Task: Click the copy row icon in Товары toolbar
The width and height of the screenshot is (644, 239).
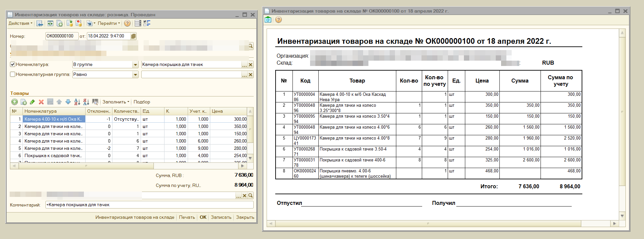Action: [24, 102]
